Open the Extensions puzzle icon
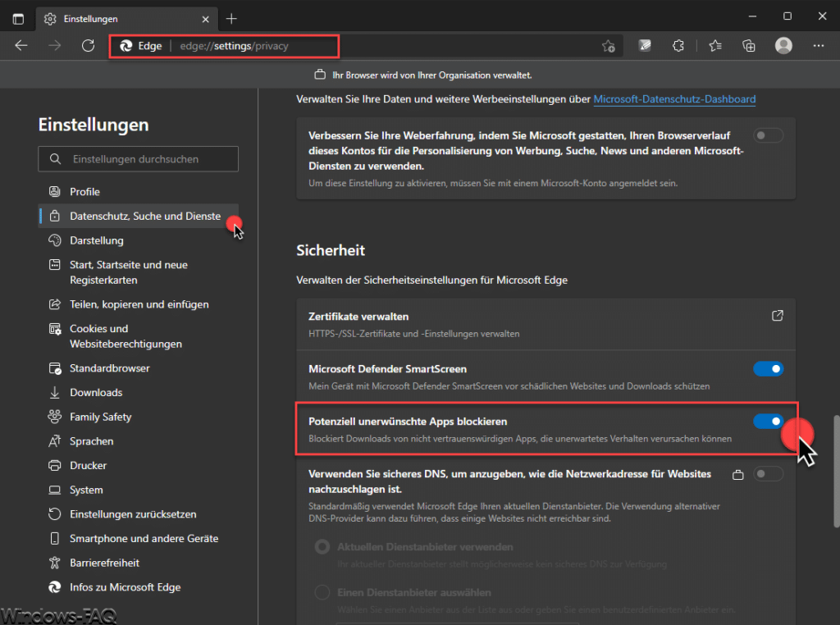The width and height of the screenshot is (840, 625). (x=678, y=46)
